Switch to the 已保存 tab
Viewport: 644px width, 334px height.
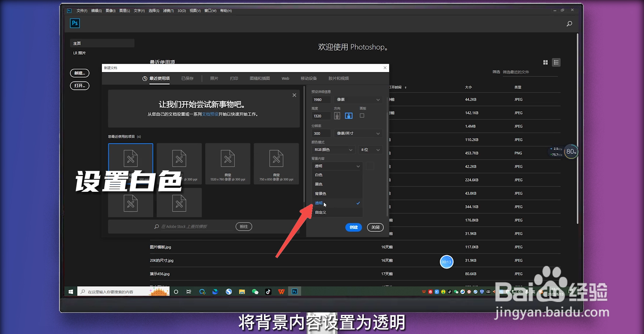[187, 78]
